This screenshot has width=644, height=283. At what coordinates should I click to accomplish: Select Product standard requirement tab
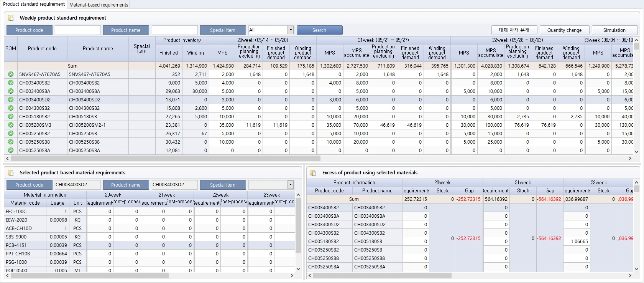pyautogui.click(x=34, y=4)
